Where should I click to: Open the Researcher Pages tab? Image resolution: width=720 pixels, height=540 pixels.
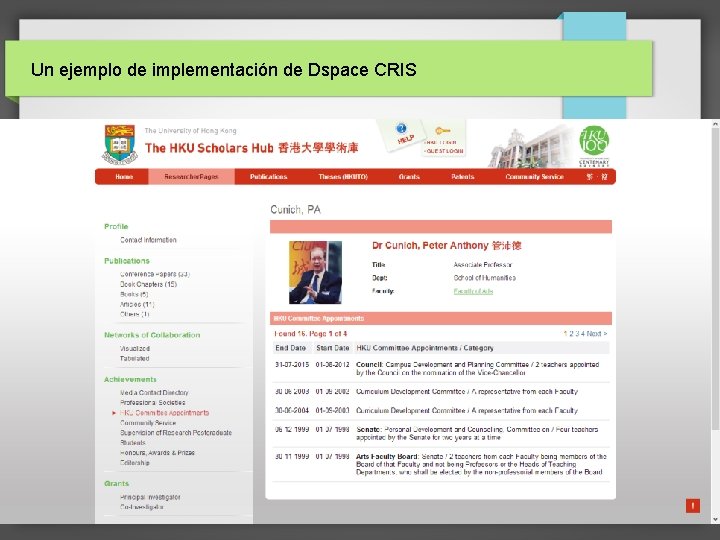tap(191, 177)
